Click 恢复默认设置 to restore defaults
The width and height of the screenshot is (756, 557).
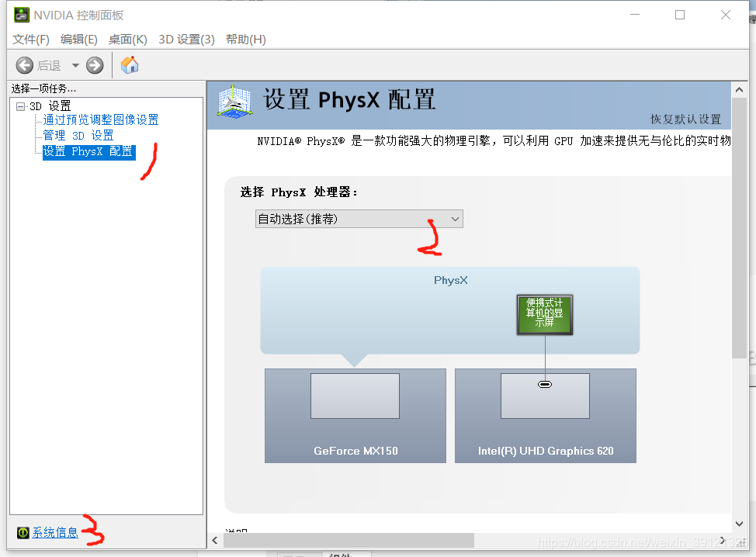pos(685,119)
